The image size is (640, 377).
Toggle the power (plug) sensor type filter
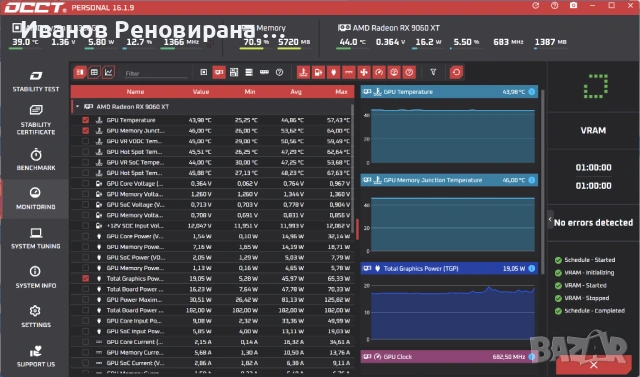pos(333,73)
